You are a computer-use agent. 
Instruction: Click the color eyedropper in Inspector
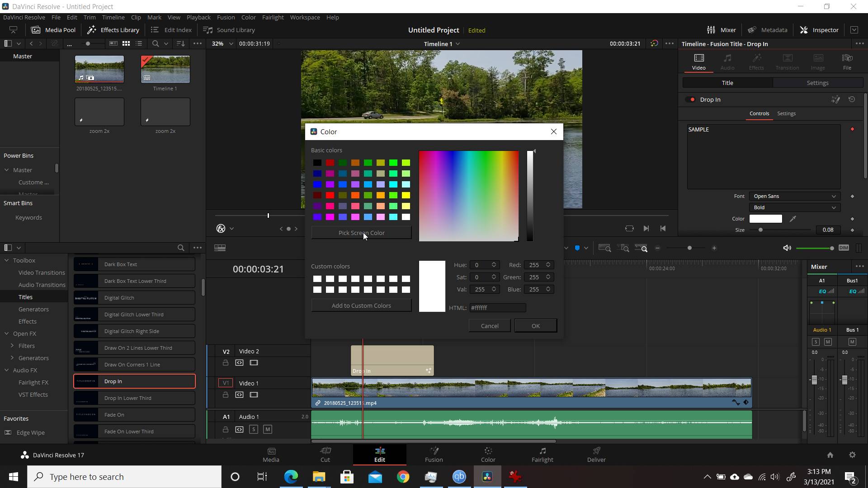[x=793, y=219]
